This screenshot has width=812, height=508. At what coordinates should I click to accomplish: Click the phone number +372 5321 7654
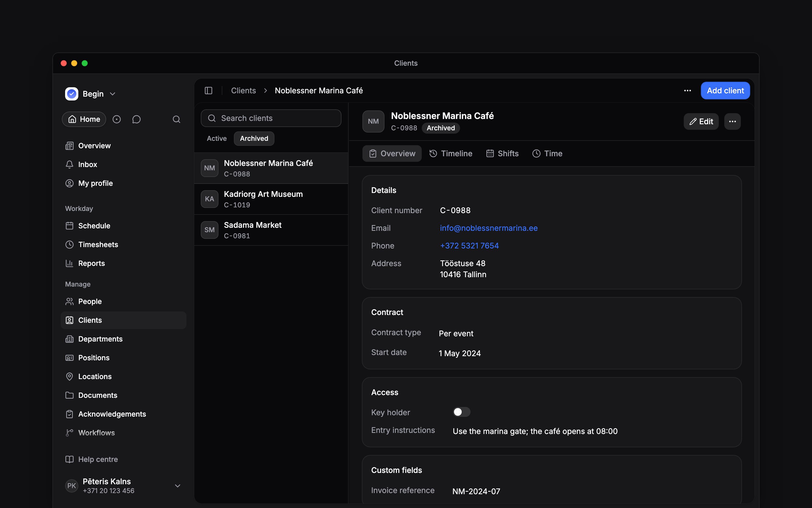pyautogui.click(x=469, y=246)
